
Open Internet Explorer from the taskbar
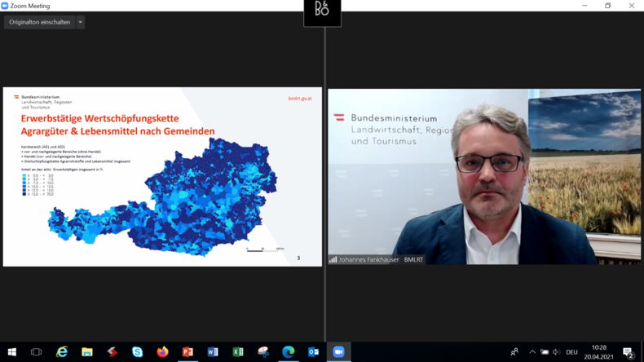(x=62, y=351)
